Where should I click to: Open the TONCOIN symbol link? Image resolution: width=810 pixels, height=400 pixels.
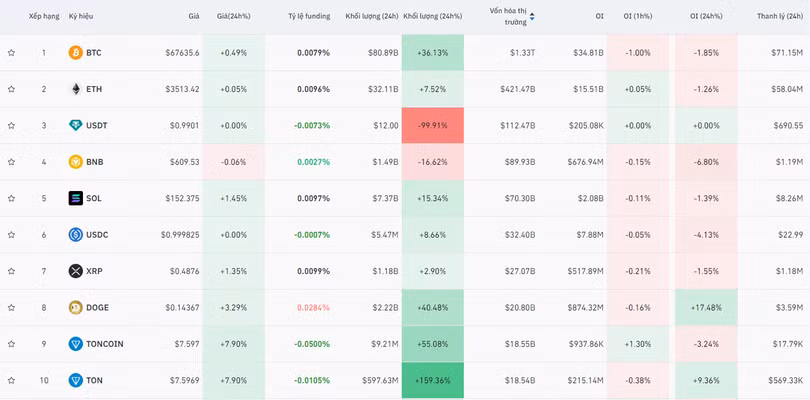click(x=105, y=344)
